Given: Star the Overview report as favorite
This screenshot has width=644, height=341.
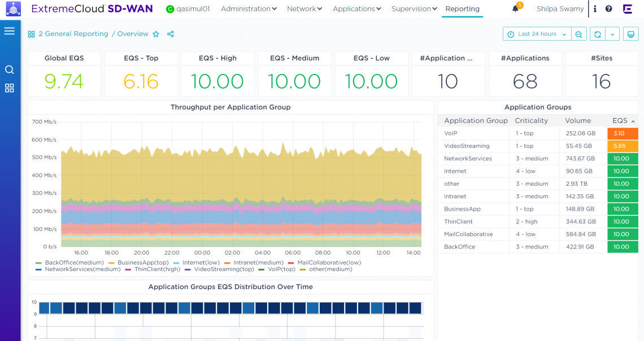Looking at the screenshot, I should [x=156, y=34].
